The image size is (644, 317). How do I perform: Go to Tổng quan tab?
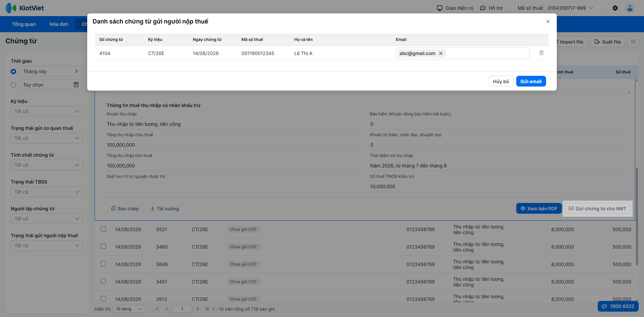[x=24, y=24]
